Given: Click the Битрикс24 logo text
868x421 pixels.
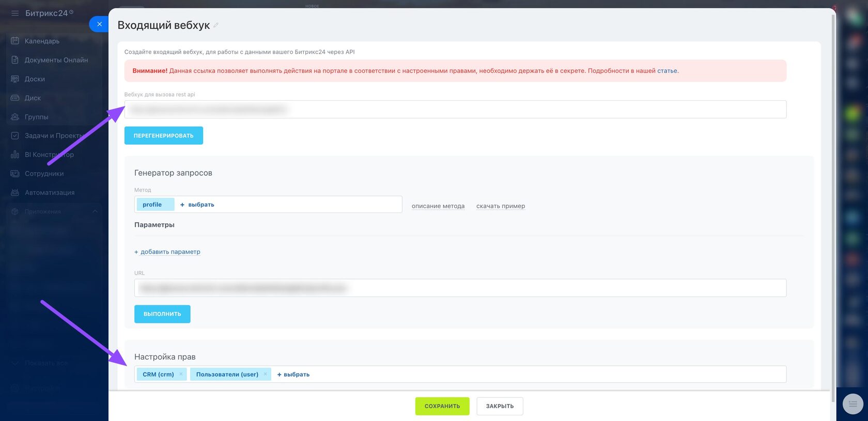Looking at the screenshot, I should (47, 13).
